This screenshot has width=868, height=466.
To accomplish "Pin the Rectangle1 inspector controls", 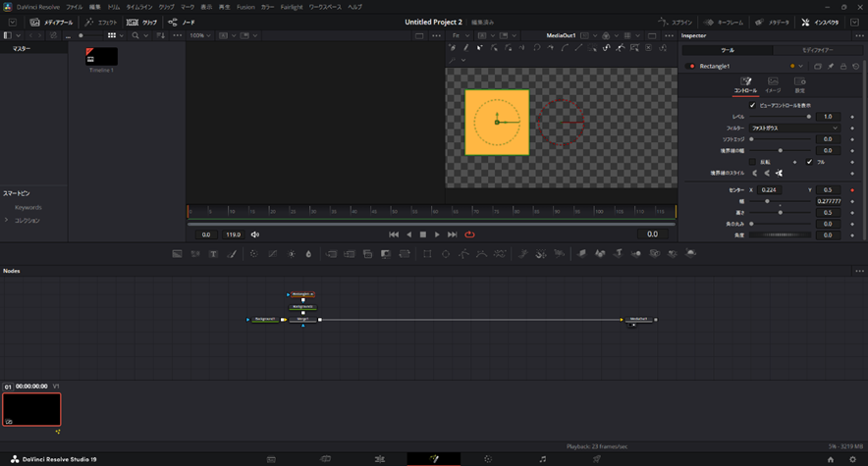I will click(831, 67).
